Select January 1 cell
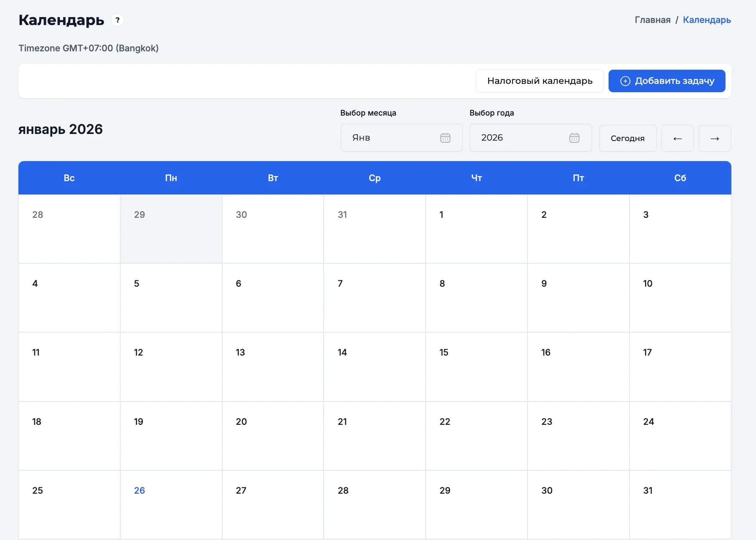756x540 pixels. pyautogui.click(x=477, y=229)
